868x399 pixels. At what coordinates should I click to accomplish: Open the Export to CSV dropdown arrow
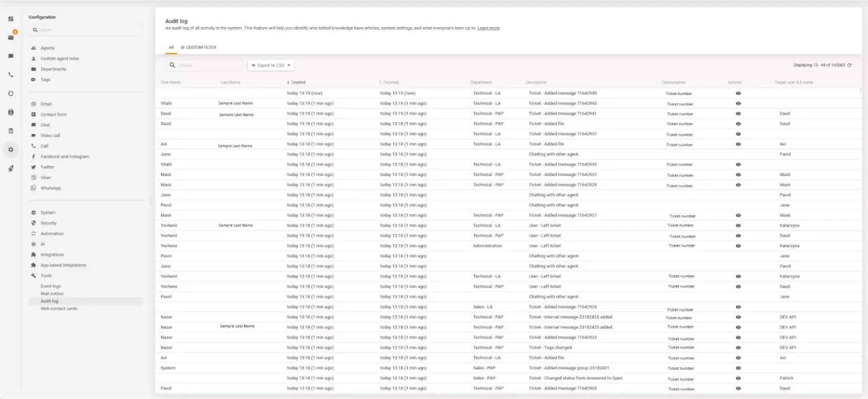point(288,65)
